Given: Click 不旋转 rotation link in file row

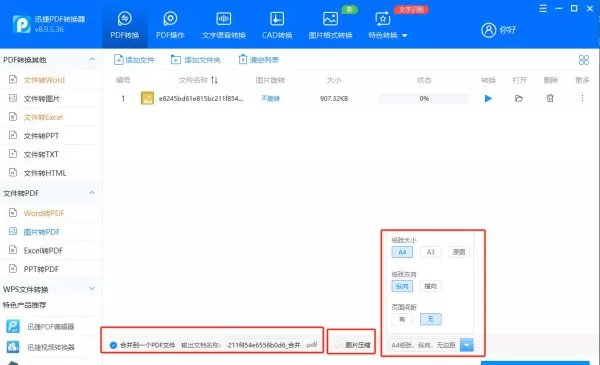Looking at the screenshot, I should click(270, 99).
